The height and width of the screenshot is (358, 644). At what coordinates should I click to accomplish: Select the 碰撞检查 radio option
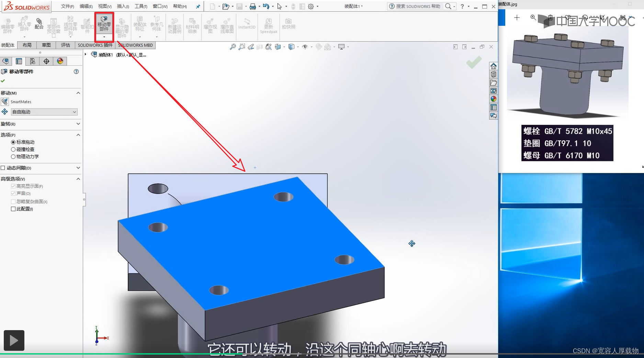(13, 149)
